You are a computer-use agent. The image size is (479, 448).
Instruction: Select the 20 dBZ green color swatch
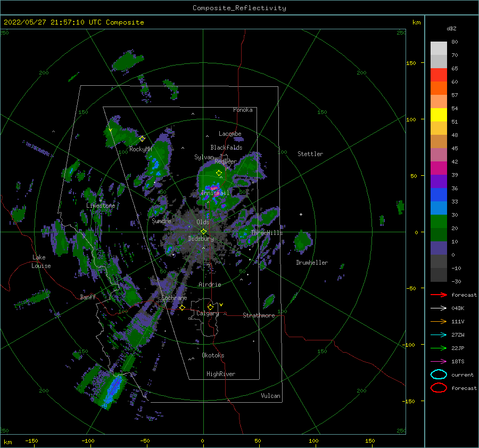[439, 221]
